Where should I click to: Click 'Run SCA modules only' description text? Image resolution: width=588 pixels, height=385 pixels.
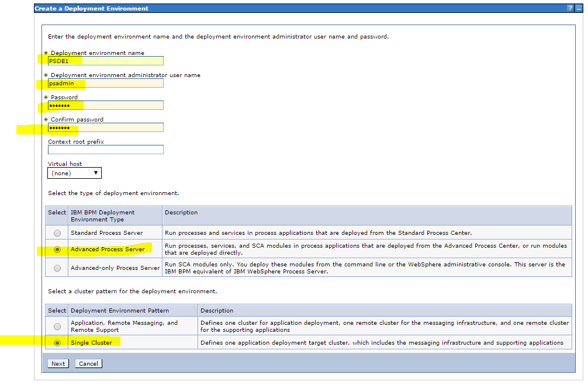(365, 268)
